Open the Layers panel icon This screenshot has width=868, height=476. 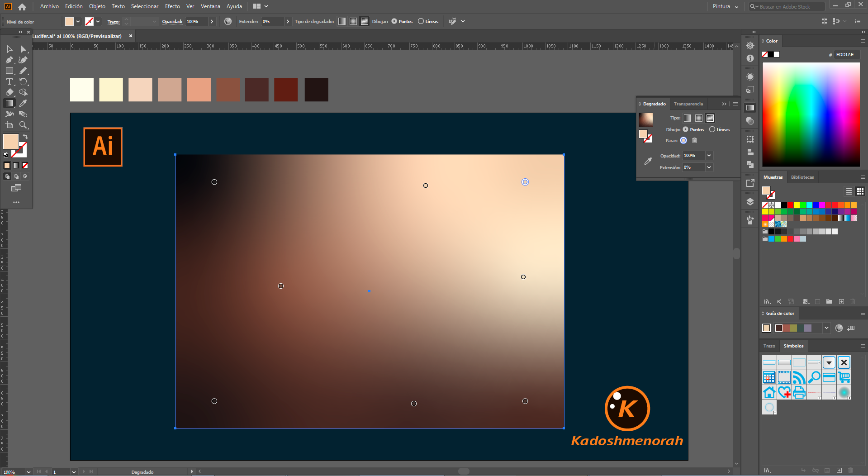[750, 202]
